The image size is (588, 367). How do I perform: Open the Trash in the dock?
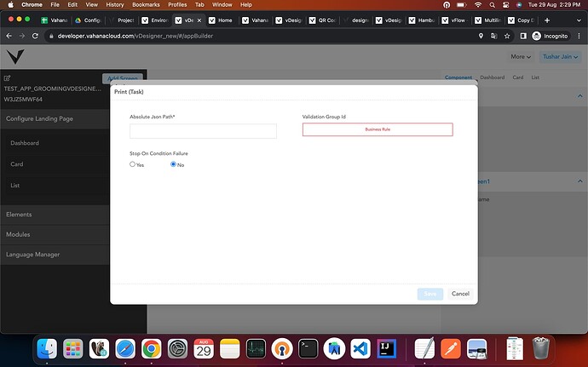click(541, 348)
